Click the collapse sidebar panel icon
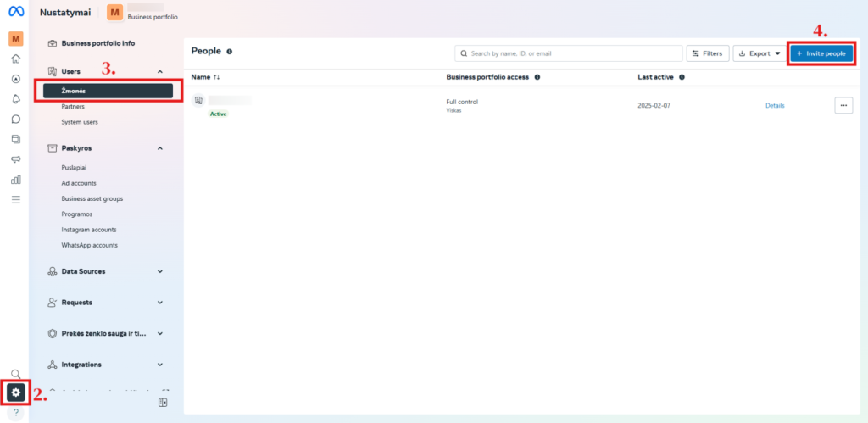The height and width of the screenshot is (423, 868). click(163, 403)
